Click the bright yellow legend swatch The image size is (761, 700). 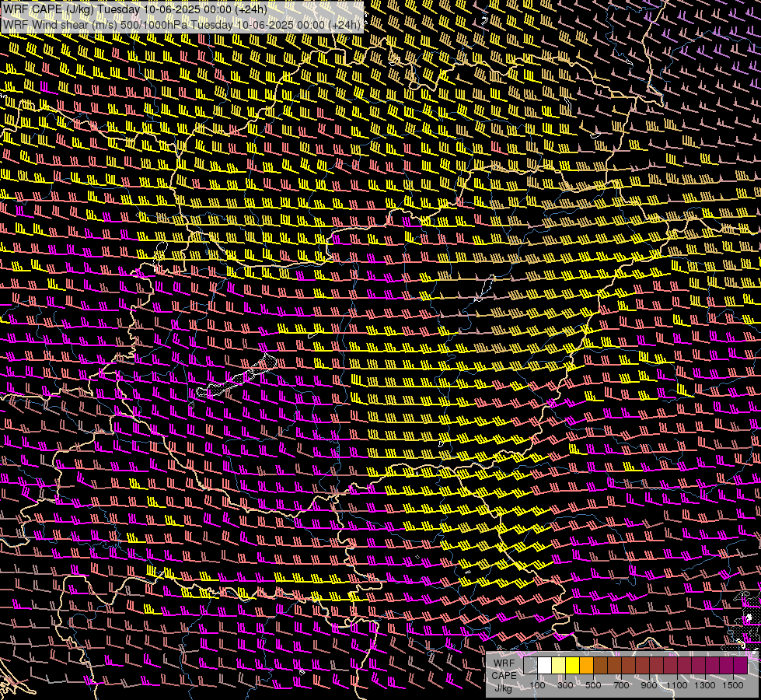(572, 666)
